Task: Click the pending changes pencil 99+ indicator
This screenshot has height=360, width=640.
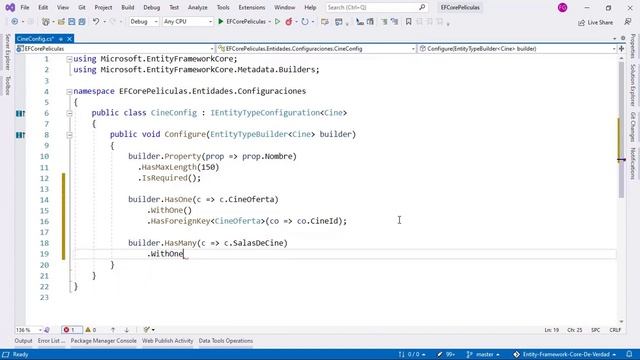Action: coord(446,354)
